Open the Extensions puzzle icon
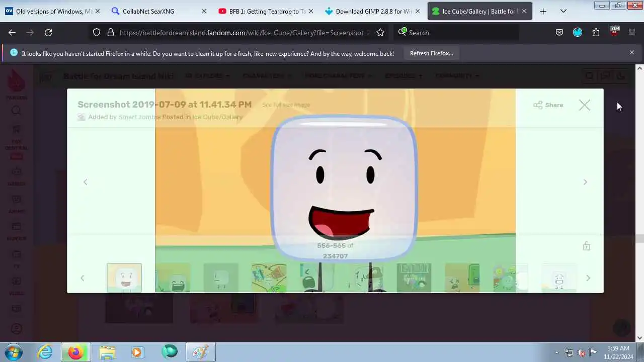 click(596, 32)
